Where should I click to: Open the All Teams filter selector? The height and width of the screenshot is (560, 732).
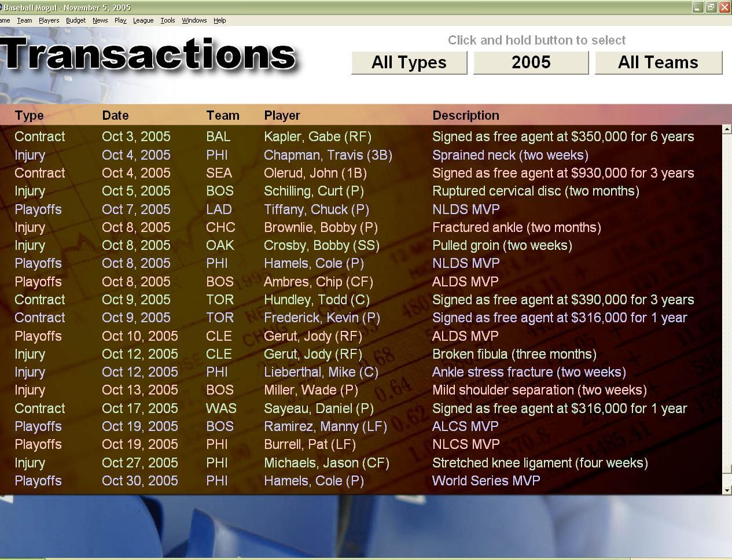click(658, 62)
